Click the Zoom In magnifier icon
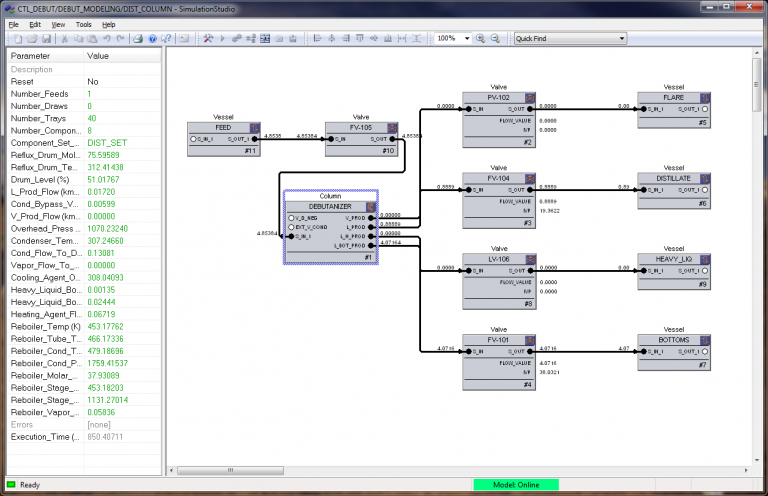The width and height of the screenshot is (768, 496). coord(480,38)
